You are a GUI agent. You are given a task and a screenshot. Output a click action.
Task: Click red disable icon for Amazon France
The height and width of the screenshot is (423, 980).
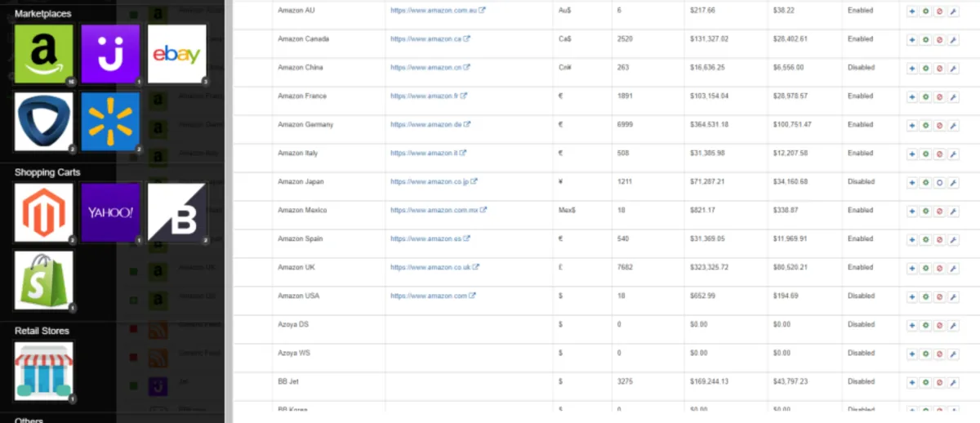[x=939, y=96]
